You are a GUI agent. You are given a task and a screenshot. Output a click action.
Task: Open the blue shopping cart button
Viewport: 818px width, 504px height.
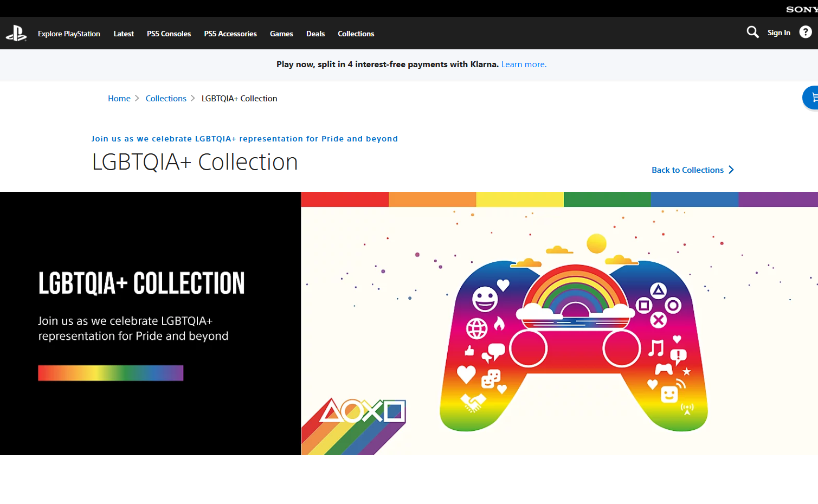point(811,98)
